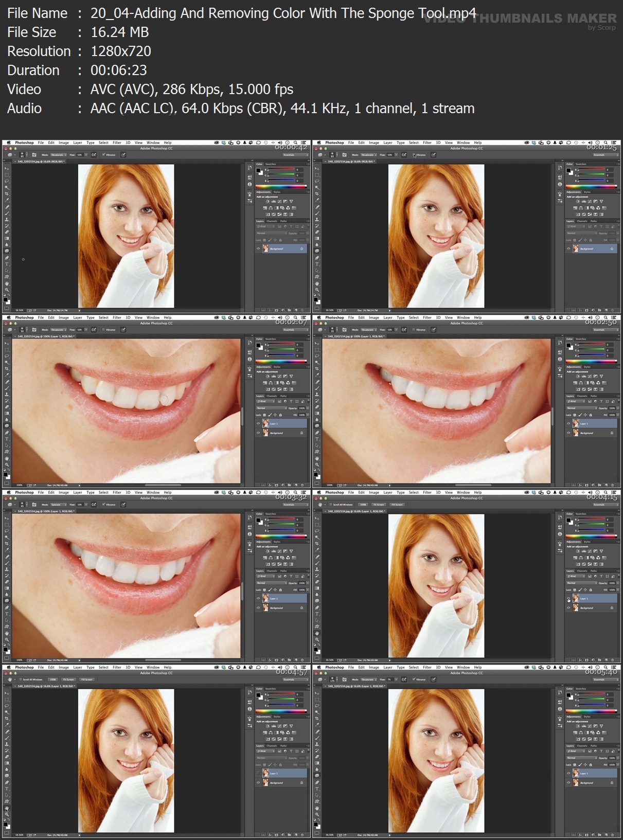Select the Move tool in the 00:00:42 frame
This screenshot has width=623, height=840.
(7, 169)
